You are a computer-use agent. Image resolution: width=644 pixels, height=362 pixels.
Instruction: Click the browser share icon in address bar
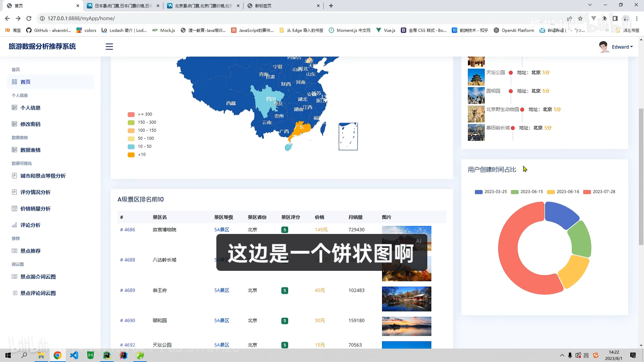click(570, 18)
